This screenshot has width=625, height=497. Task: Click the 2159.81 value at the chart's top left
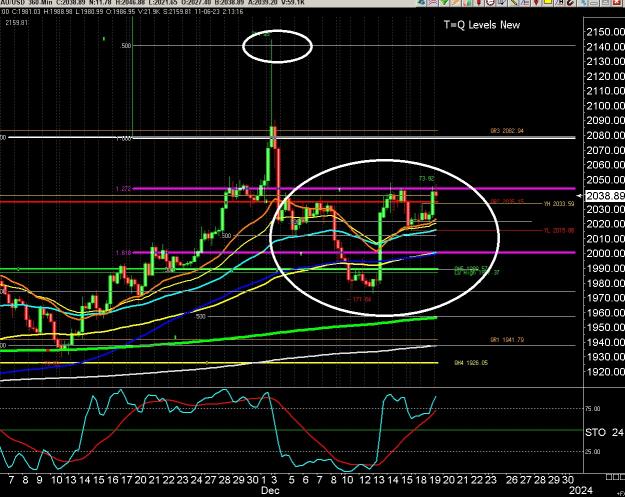16,23
